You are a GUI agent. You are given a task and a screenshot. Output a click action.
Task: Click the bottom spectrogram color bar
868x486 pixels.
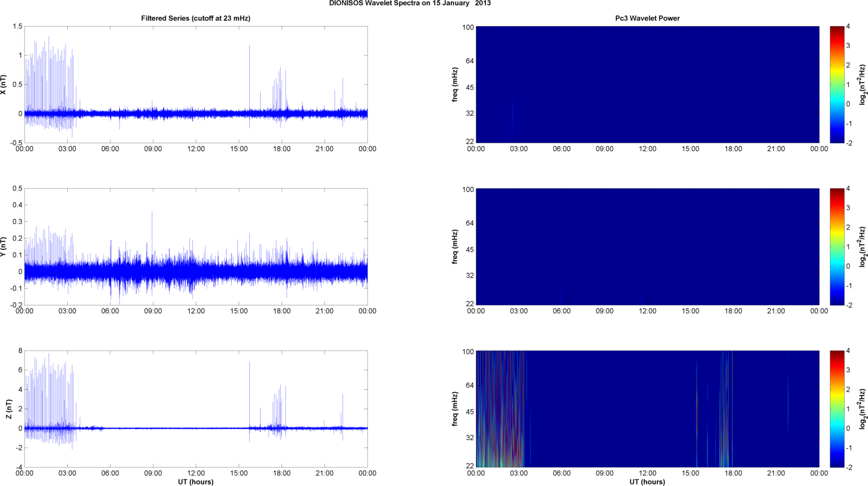click(x=837, y=409)
